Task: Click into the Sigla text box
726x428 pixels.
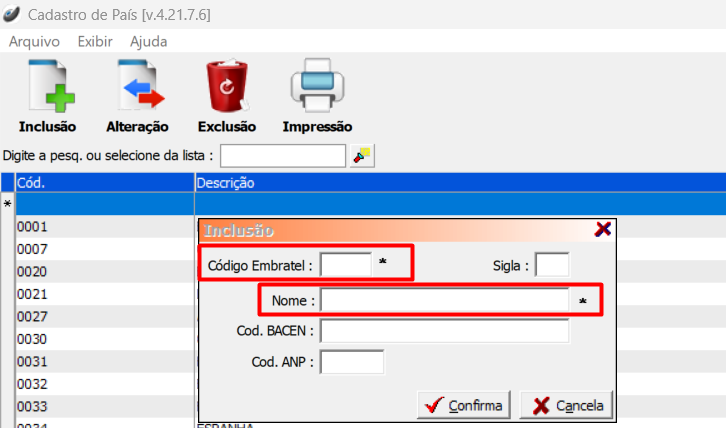Action: 552,264
